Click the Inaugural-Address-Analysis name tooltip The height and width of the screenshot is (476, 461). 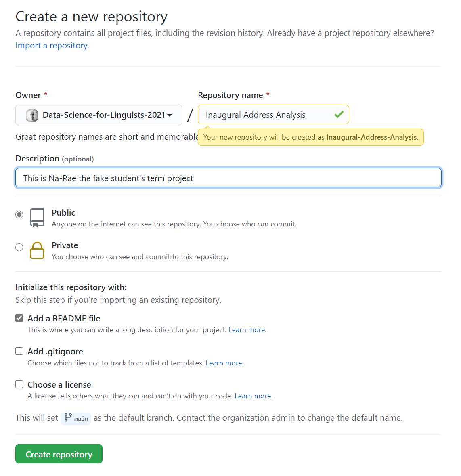tap(310, 137)
